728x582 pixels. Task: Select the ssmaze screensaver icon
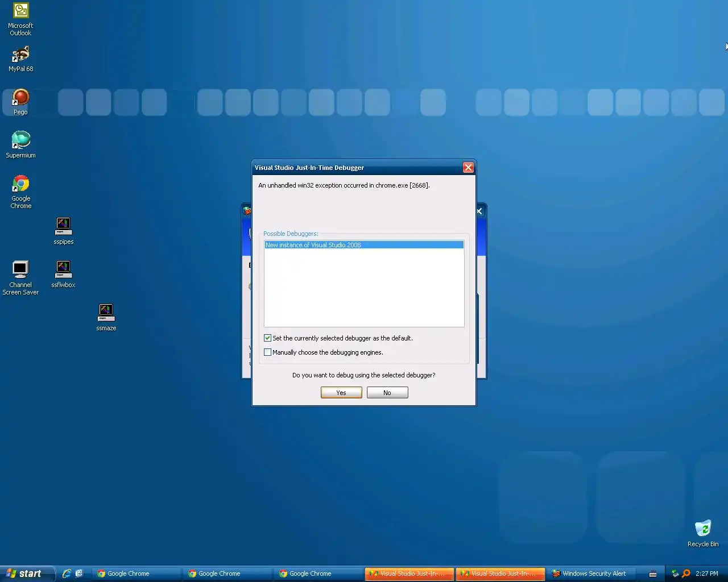pos(106,317)
